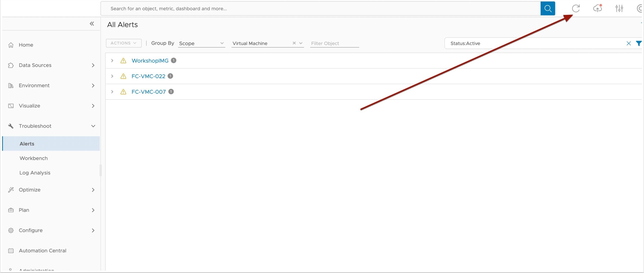
Task: Click alert count badge next to FC-VMC-007
Action: point(171,92)
